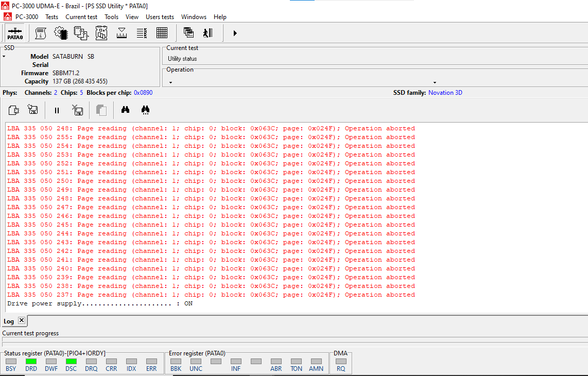This screenshot has height=376, width=588.
Task: Click the TON error register indicator
Action: (296, 362)
